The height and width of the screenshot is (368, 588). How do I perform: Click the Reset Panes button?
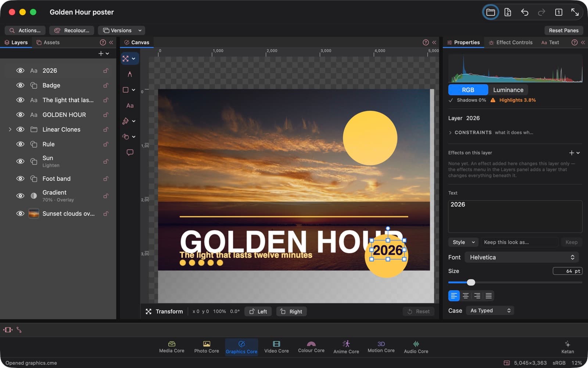563,31
